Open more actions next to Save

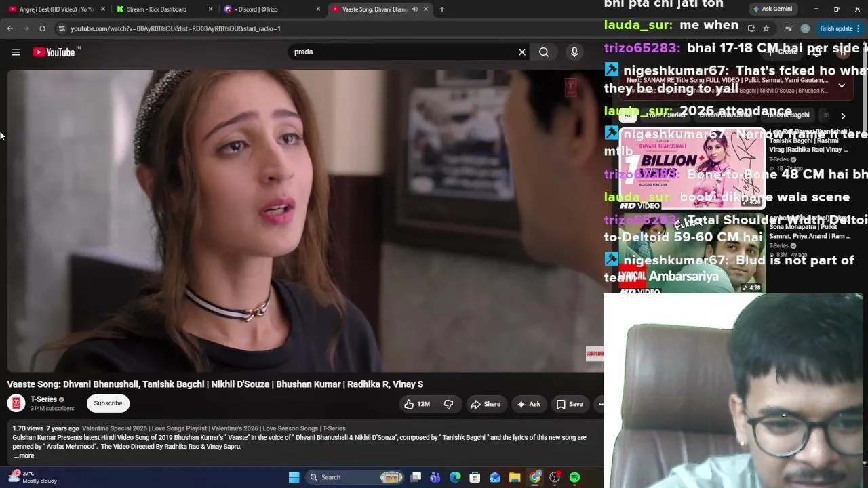600,404
